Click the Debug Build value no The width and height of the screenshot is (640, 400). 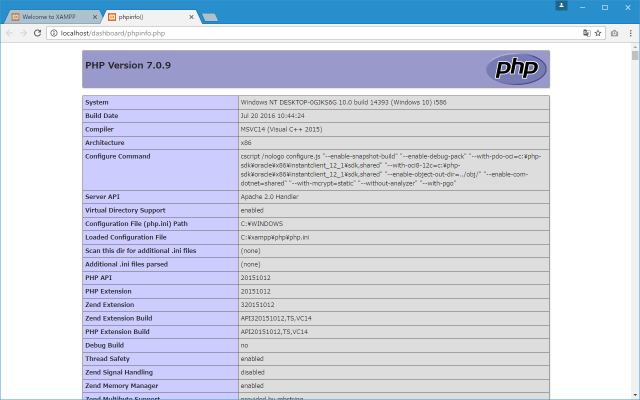pyautogui.click(x=244, y=345)
